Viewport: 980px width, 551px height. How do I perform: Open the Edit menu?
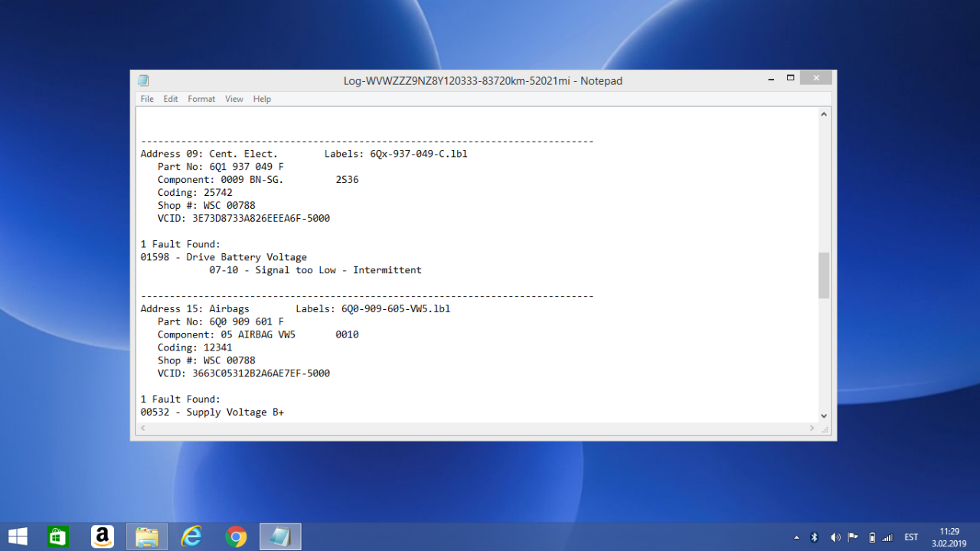pyautogui.click(x=170, y=99)
